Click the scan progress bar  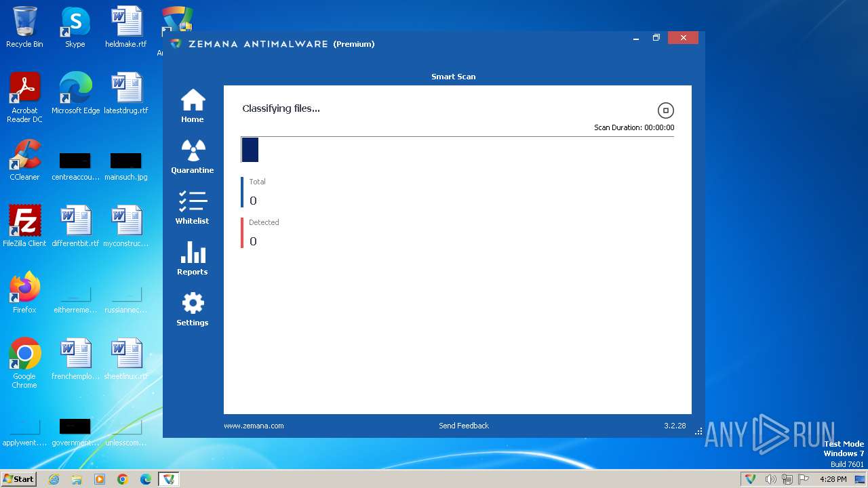[x=458, y=150]
